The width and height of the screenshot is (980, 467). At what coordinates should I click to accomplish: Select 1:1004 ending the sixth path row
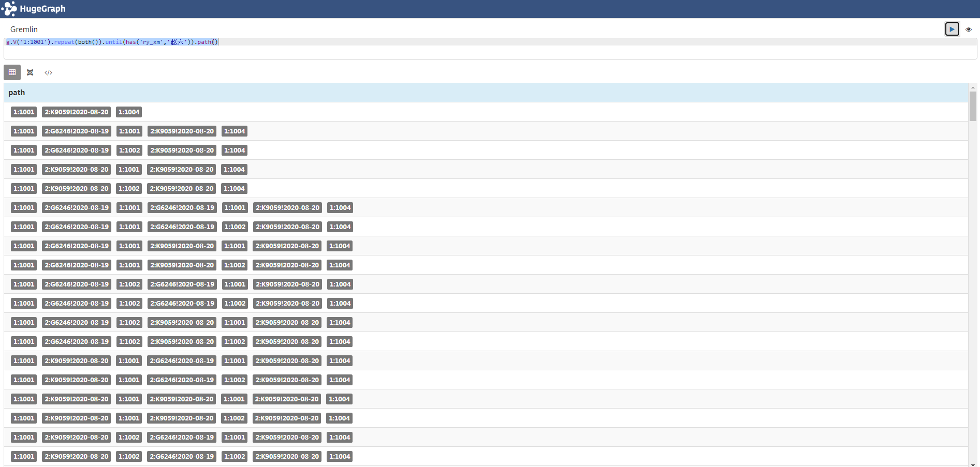[x=340, y=208]
